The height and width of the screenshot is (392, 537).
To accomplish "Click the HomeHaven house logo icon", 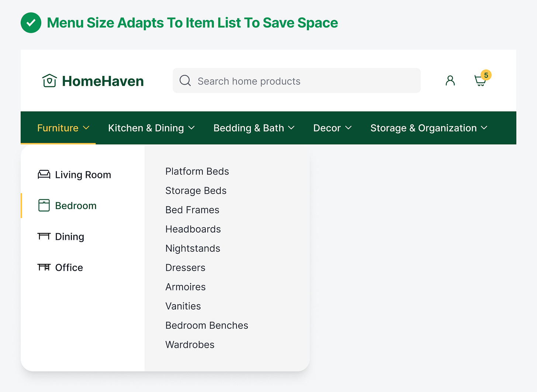I will 49,81.
